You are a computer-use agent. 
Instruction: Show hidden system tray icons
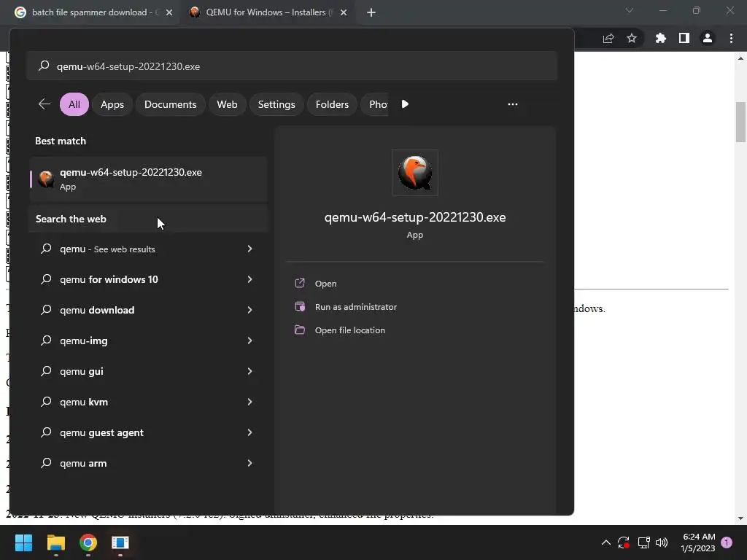click(606, 542)
